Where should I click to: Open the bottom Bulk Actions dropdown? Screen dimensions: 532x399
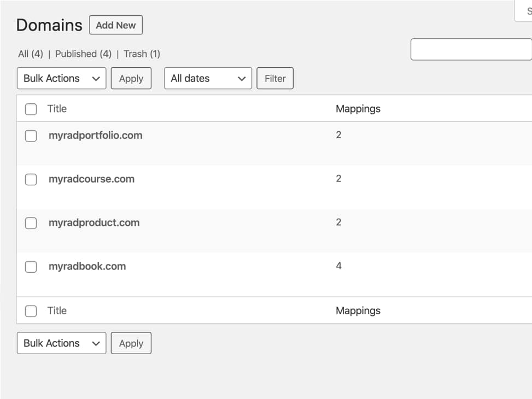click(61, 343)
